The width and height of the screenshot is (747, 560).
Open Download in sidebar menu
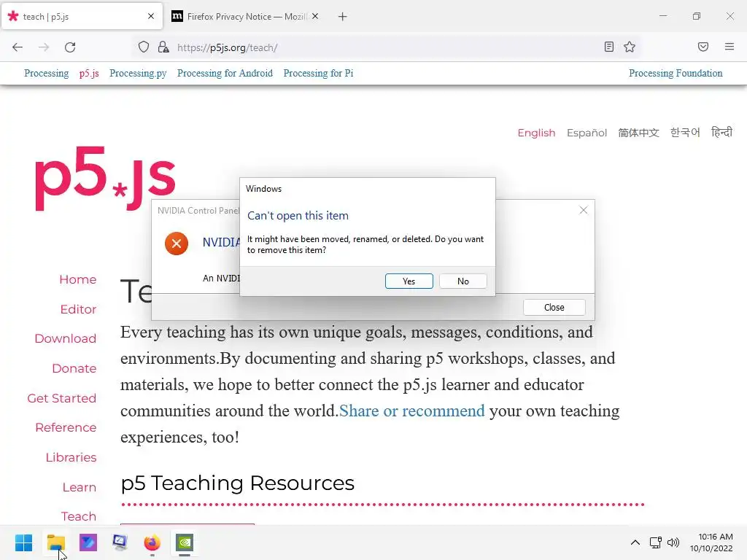click(65, 338)
